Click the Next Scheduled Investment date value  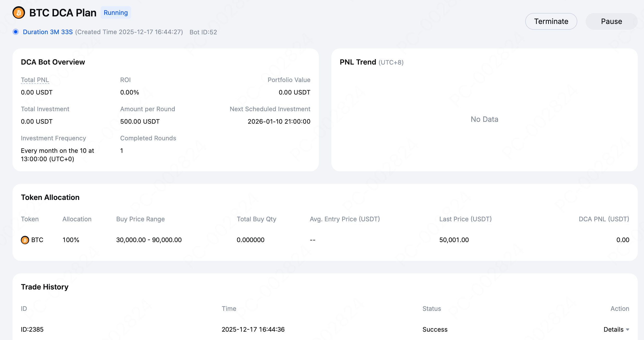coord(279,122)
